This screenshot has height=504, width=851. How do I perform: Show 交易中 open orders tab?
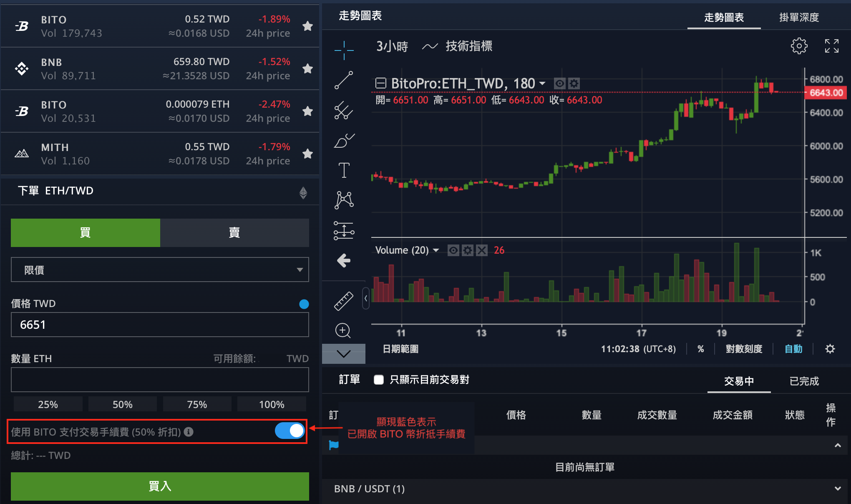point(739,381)
